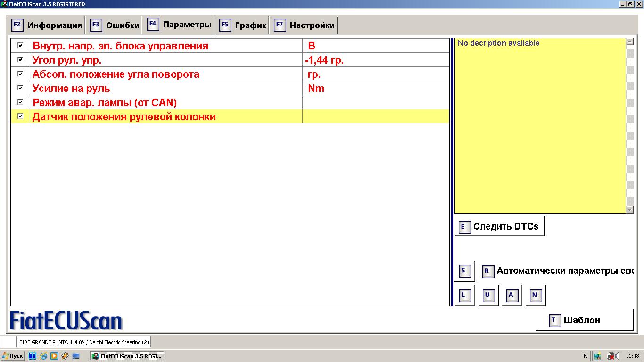Click the S key button
644x362 pixels.
pos(464,271)
